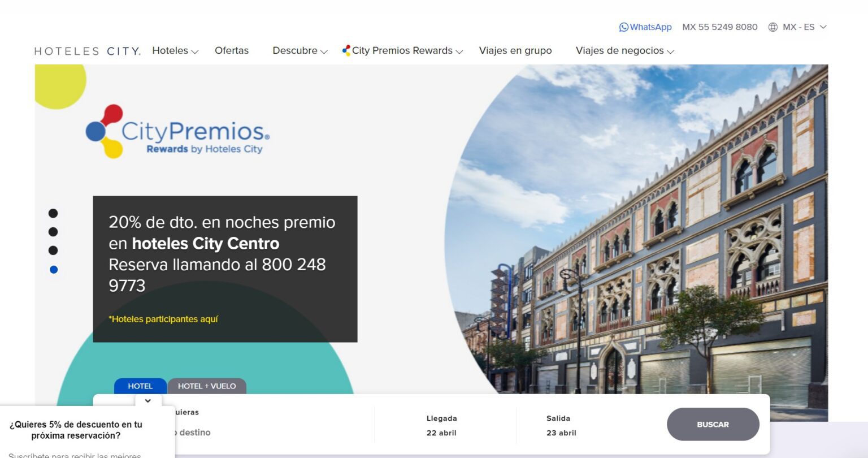The width and height of the screenshot is (868, 458).
Task: Go to Hoteles City logo homepage
Action: [x=87, y=51]
